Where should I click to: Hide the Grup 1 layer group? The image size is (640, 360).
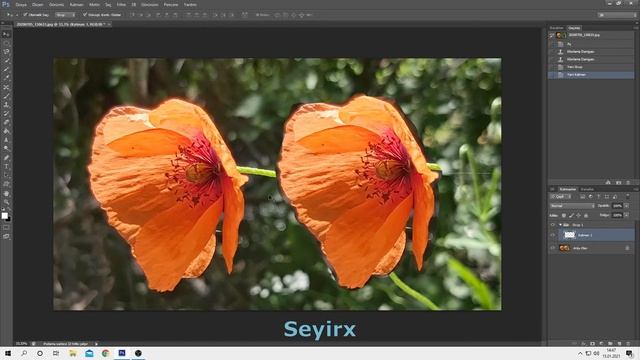click(552, 225)
